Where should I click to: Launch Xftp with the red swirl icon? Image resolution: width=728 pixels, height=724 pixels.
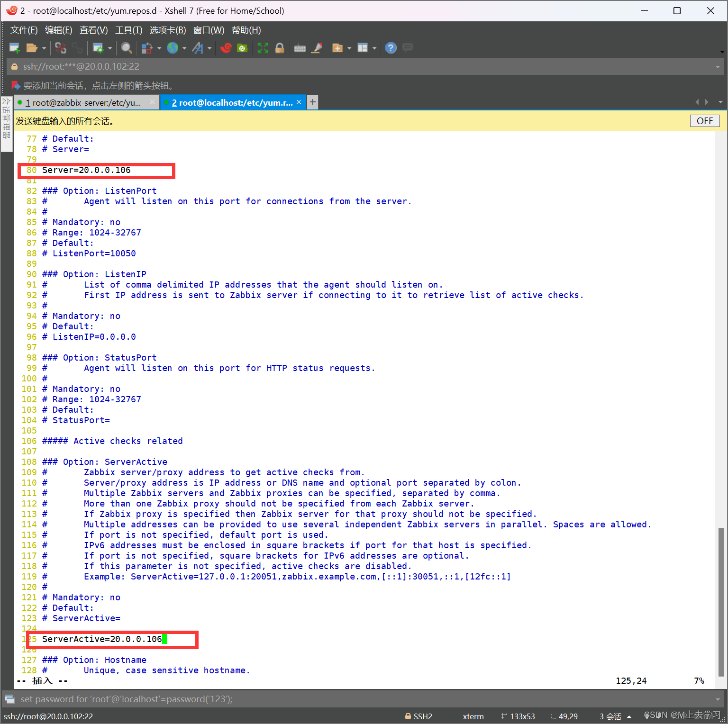[x=226, y=48]
